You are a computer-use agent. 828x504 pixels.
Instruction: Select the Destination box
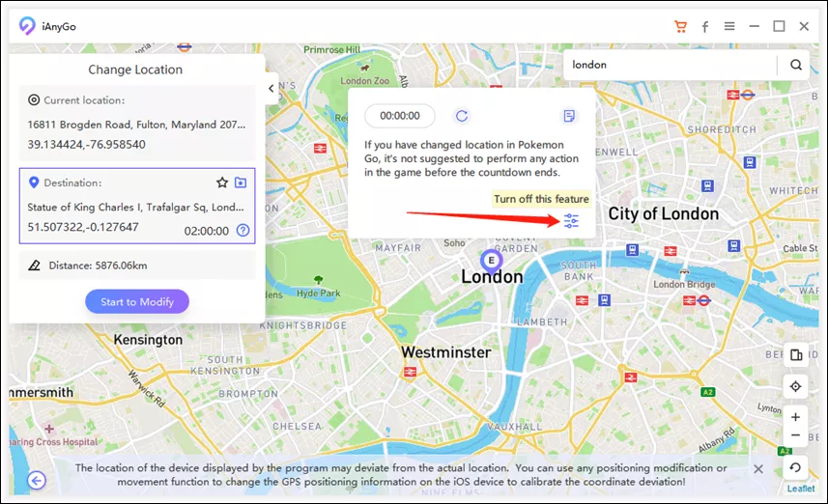point(137,206)
